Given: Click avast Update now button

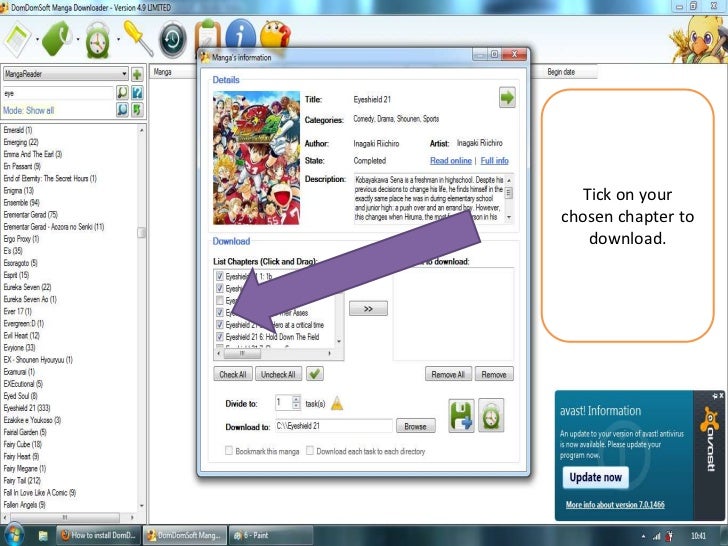Looking at the screenshot, I should (596, 477).
